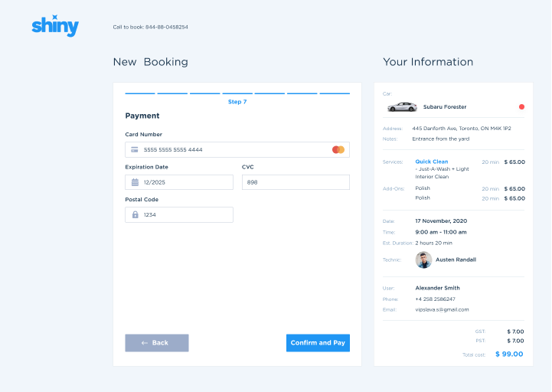552x392 pixels.
Task: Click the Alexander Smith user name
Action: pos(438,288)
